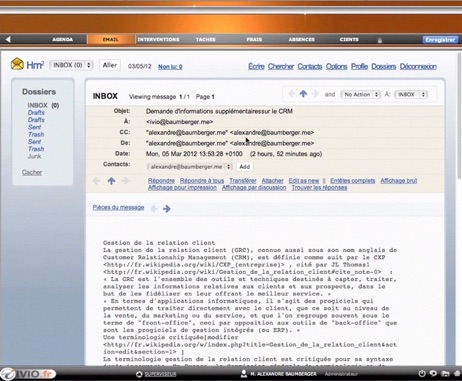Click the Administrateur label in the bottom bar
462x381 pixels.
(x=341, y=374)
